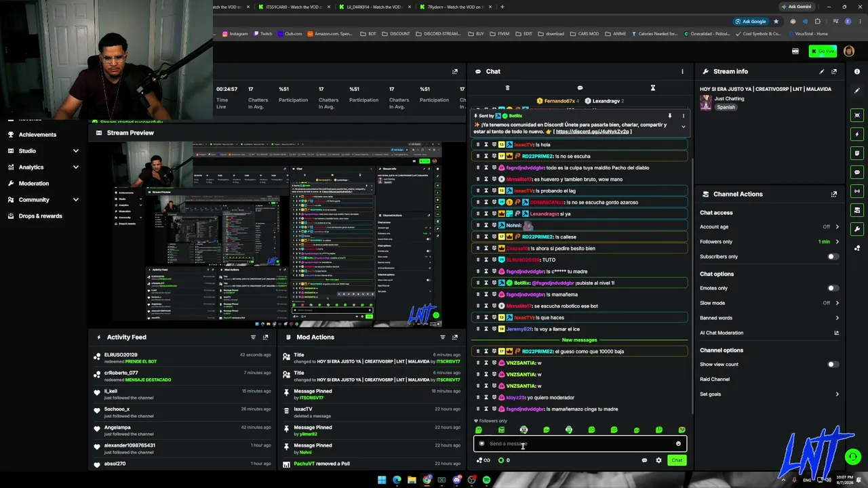868x488 pixels.
Task: Open the emoji picker in the message box
Action: tap(678, 444)
